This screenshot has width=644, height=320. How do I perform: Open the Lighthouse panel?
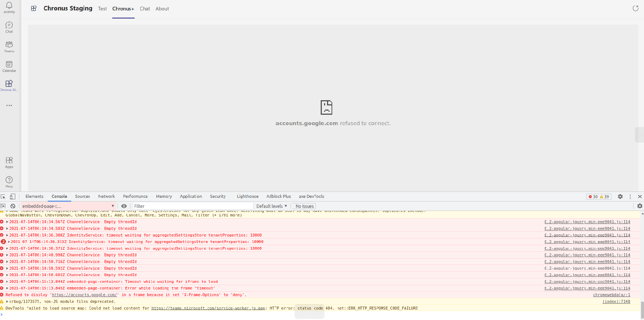click(248, 196)
